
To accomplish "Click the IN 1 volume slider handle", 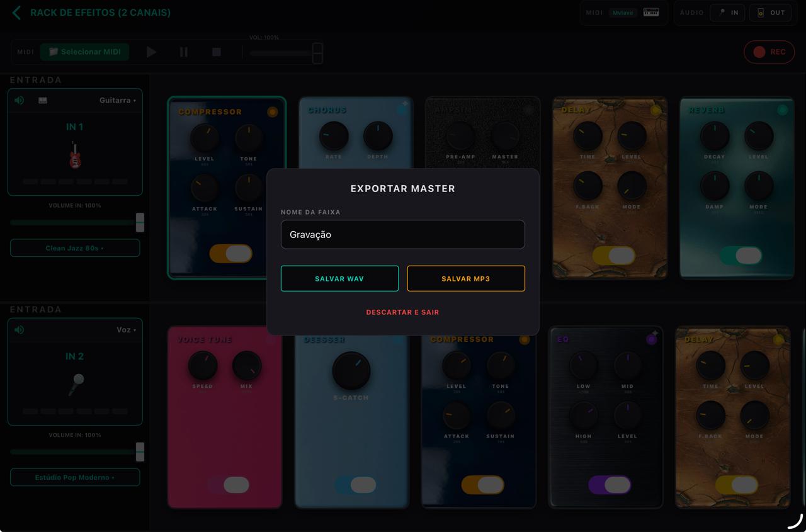I will click(x=140, y=222).
